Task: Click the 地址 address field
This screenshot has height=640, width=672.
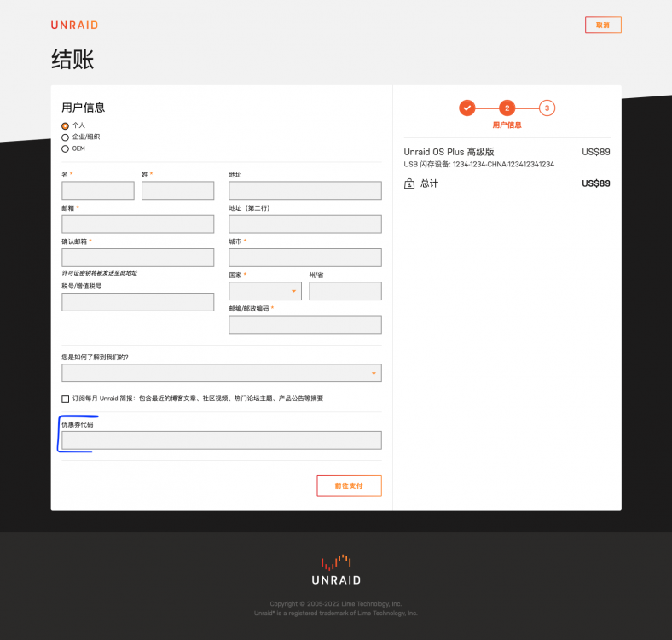Action: click(x=304, y=190)
